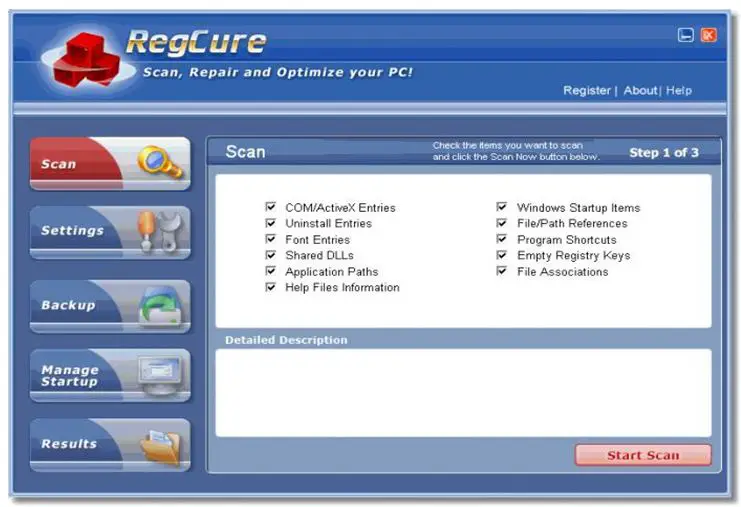Disable the Font Entries checkbox
This screenshot has height=507, width=741.
pyautogui.click(x=271, y=239)
